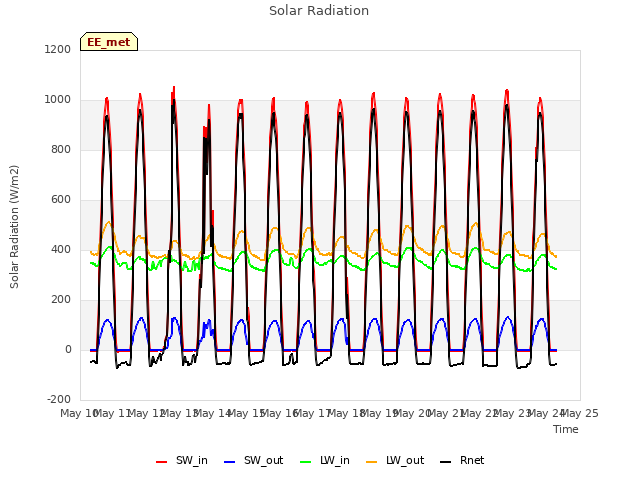Click the black Rnet legend color marker
640x480 pixels.
[x=446, y=462]
